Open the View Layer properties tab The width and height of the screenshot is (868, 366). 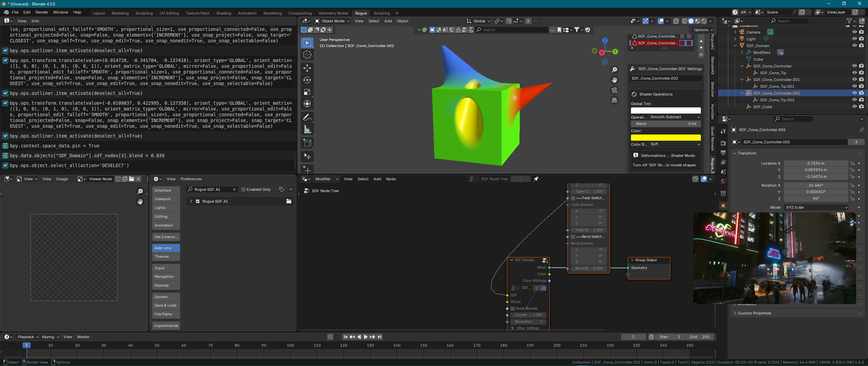click(723, 162)
